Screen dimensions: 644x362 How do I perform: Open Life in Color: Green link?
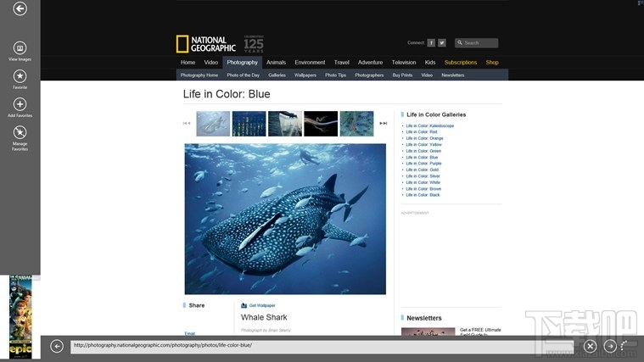click(423, 151)
